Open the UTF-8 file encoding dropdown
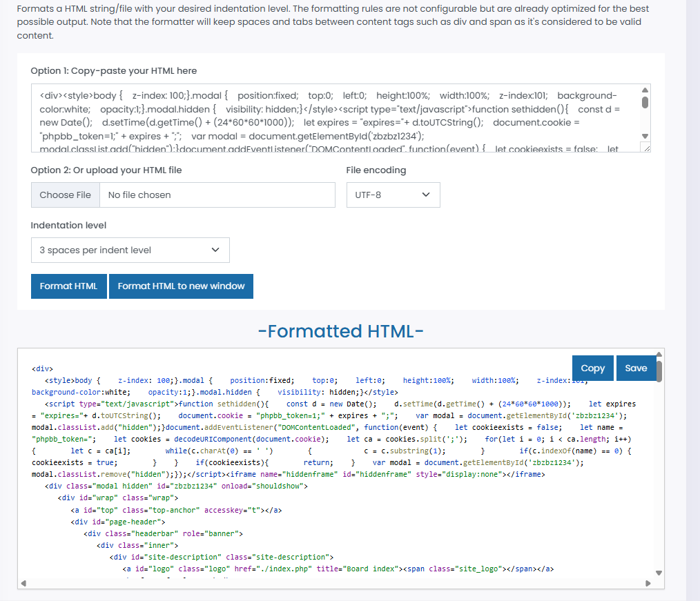This screenshot has width=700, height=601. [393, 195]
